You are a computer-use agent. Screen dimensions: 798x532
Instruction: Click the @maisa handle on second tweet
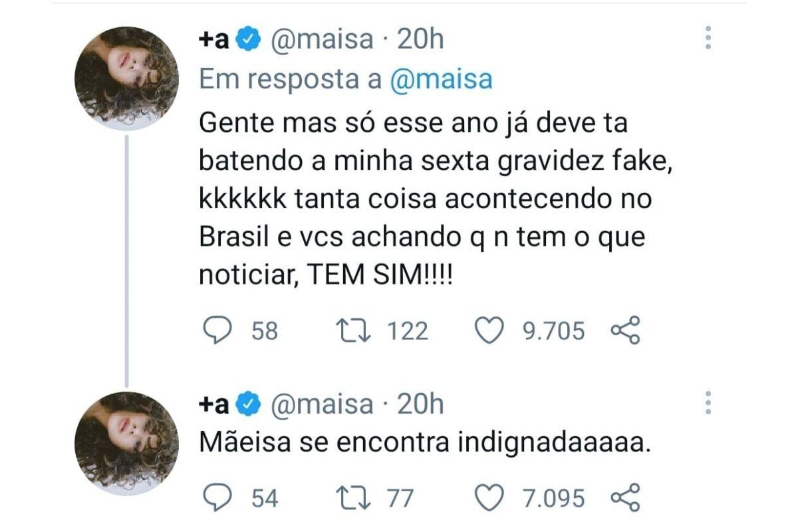(x=321, y=404)
